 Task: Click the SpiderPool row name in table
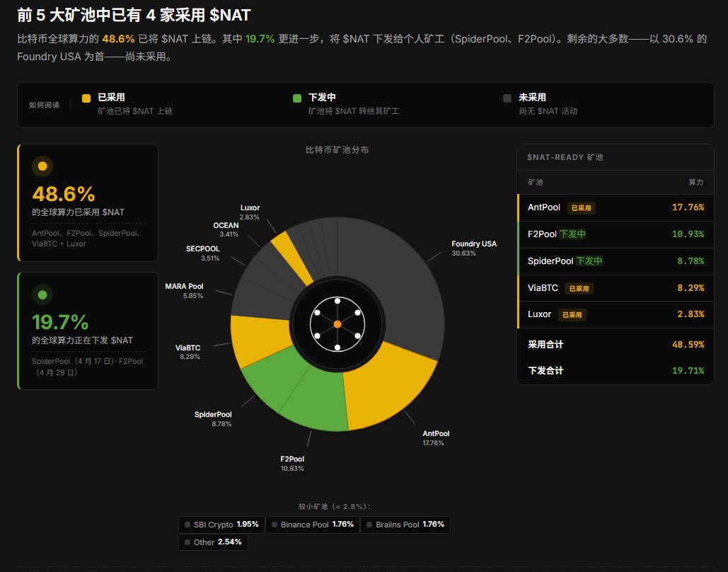click(550, 261)
